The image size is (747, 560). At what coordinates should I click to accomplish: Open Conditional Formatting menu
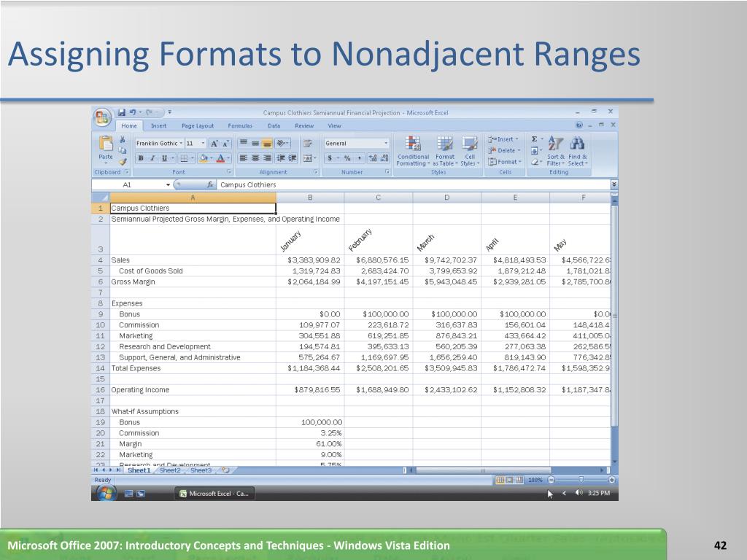[x=413, y=151]
